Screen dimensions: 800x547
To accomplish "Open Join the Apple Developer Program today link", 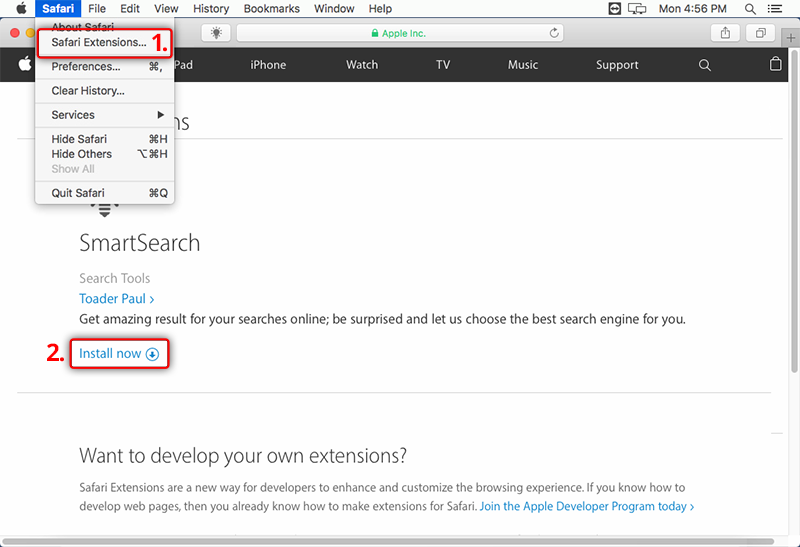I will tap(587, 506).
